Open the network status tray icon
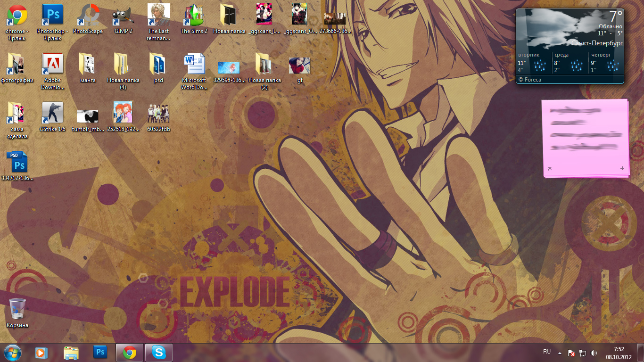Viewport: 644px width, 362px height. [582, 353]
